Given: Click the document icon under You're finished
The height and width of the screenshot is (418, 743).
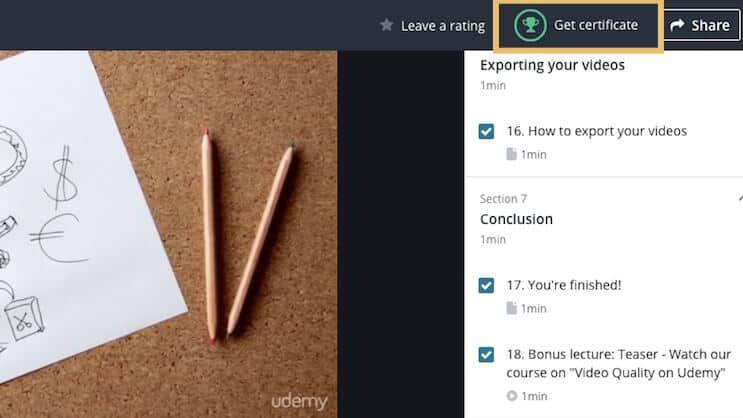Looking at the screenshot, I should click(x=511, y=308).
